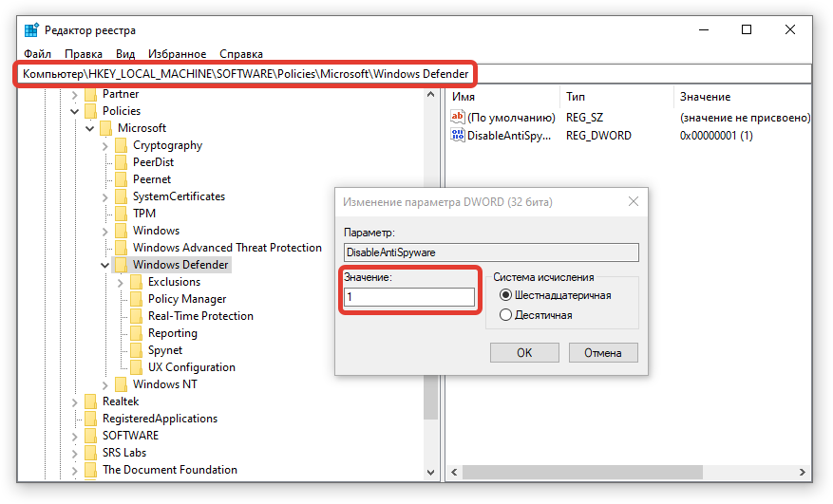Select the Десятичная radio button
The width and height of the screenshot is (833, 504).
tap(505, 315)
